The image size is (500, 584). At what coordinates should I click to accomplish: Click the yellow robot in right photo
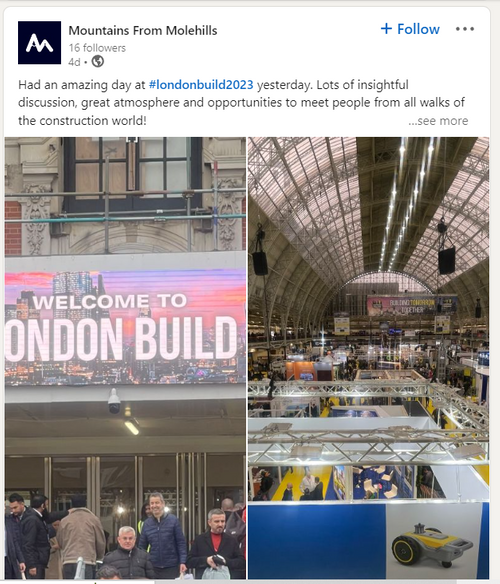432,545
